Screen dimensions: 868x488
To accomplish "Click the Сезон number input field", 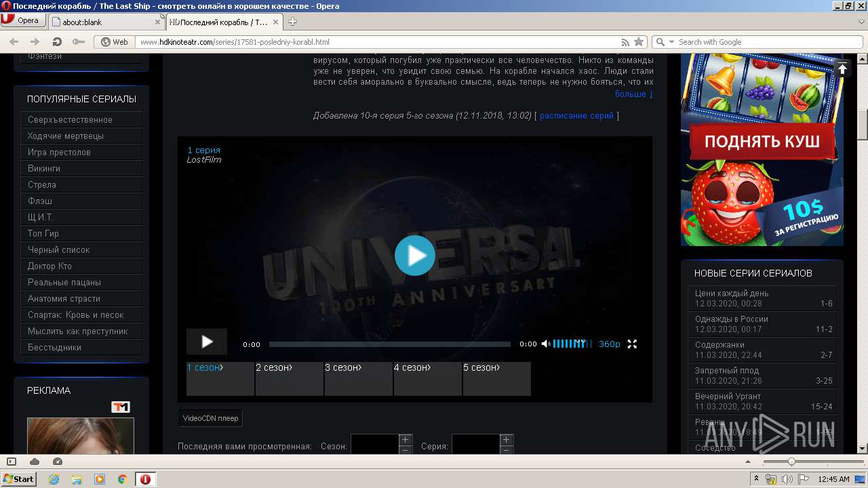I will point(374,445).
